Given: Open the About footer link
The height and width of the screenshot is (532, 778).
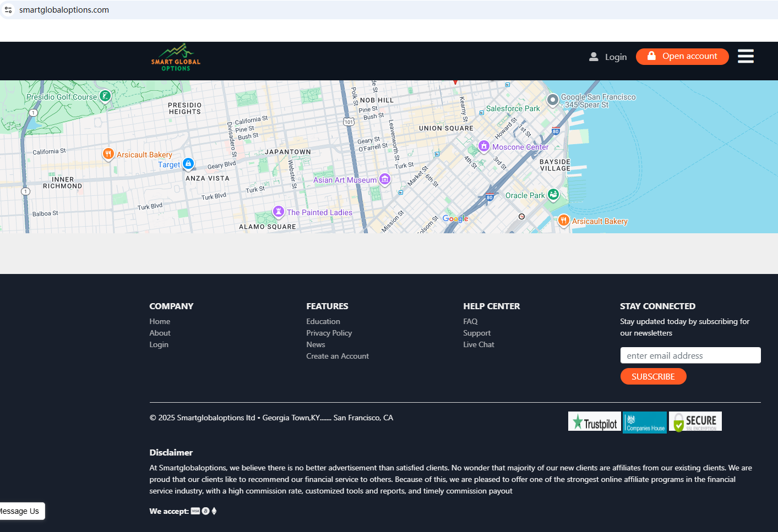Looking at the screenshot, I should click(x=160, y=333).
